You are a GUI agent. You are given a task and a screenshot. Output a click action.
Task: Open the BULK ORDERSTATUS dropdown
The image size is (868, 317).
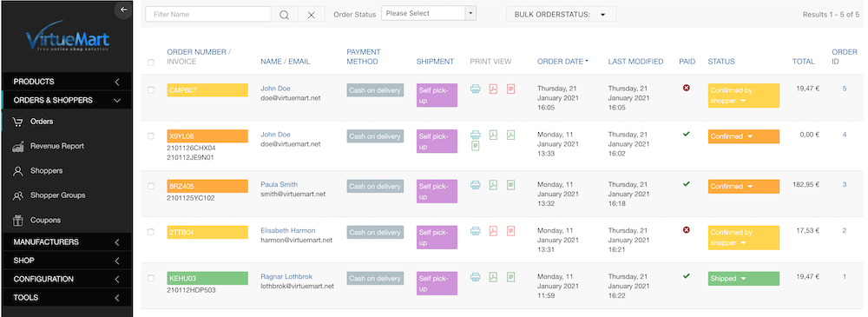[x=561, y=15]
